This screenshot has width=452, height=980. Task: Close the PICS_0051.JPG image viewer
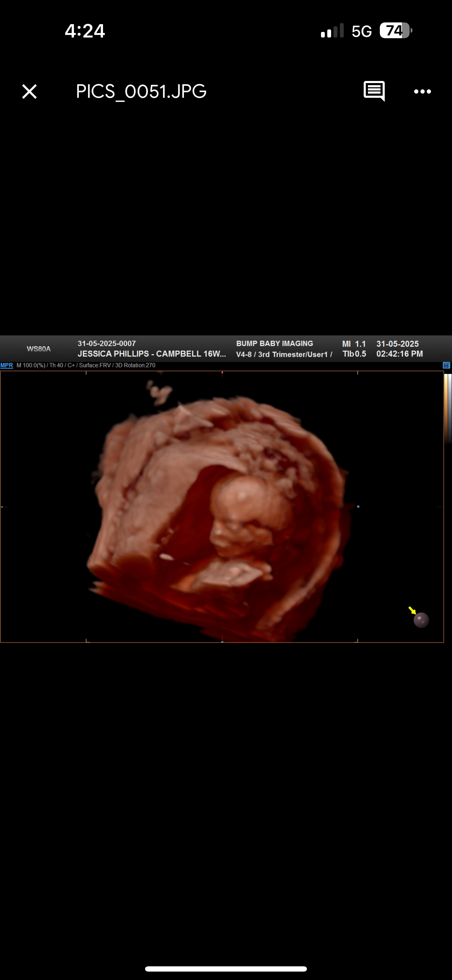click(x=29, y=92)
